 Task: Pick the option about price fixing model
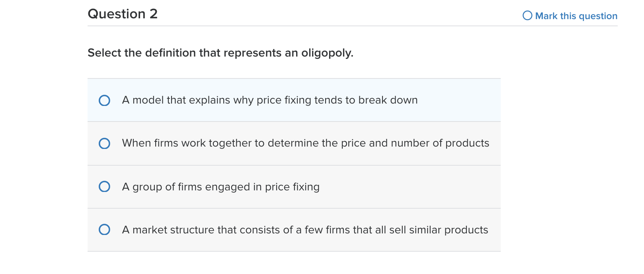tap(269, 101)
